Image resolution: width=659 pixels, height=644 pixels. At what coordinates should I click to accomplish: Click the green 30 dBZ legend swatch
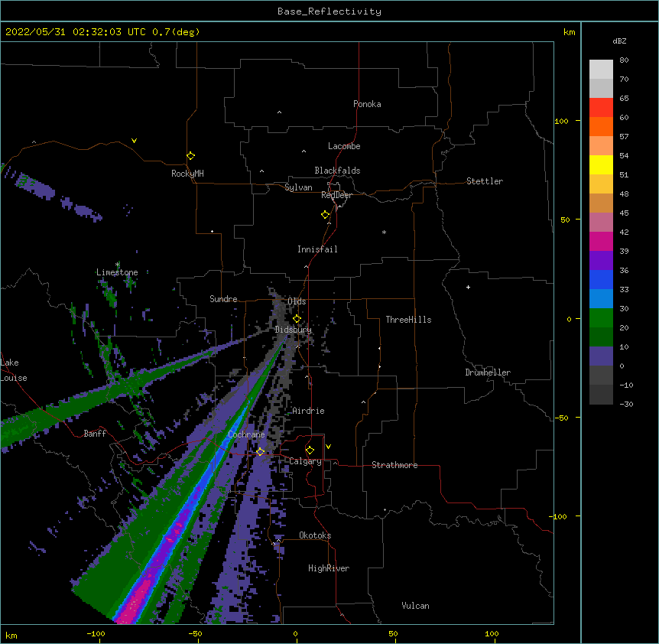(601, 318)
